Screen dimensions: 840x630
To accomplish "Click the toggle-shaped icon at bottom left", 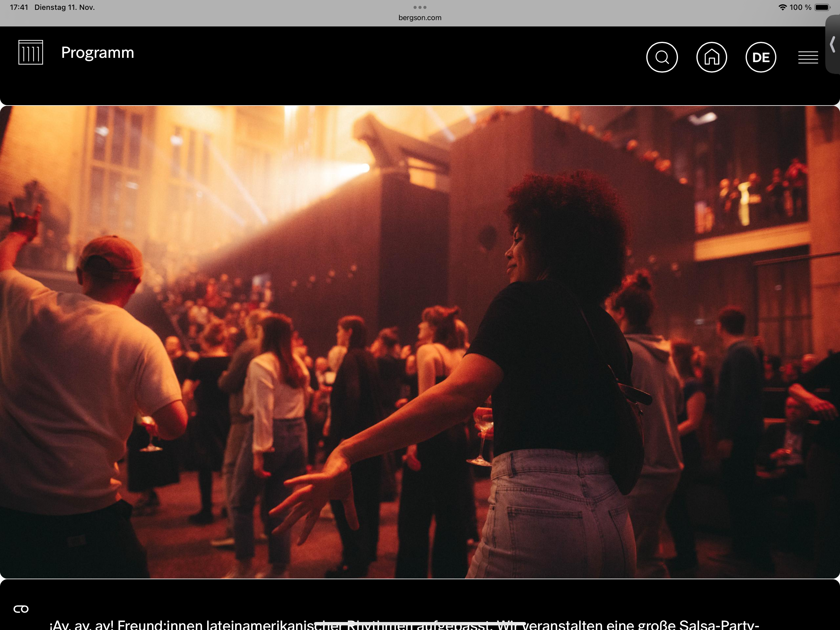I will click(21, 609).
